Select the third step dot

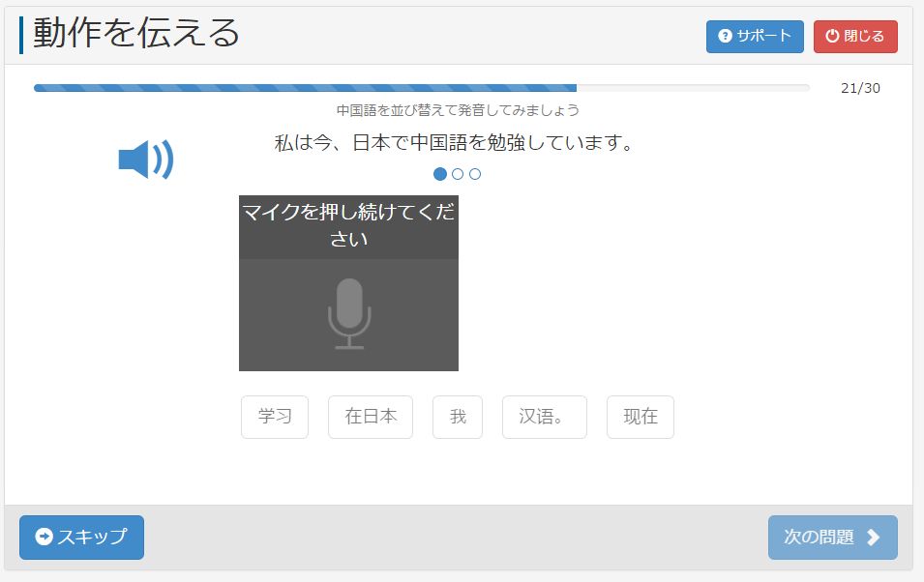[475, 174]
